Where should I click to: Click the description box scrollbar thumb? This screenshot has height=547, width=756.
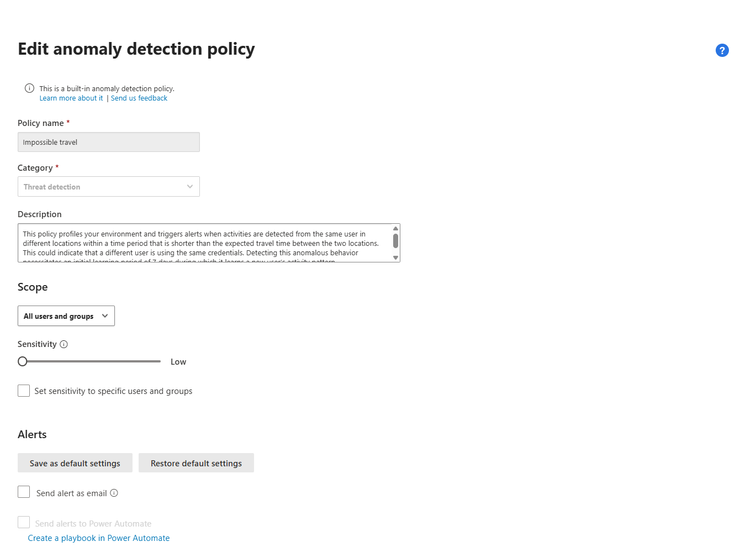395,241
